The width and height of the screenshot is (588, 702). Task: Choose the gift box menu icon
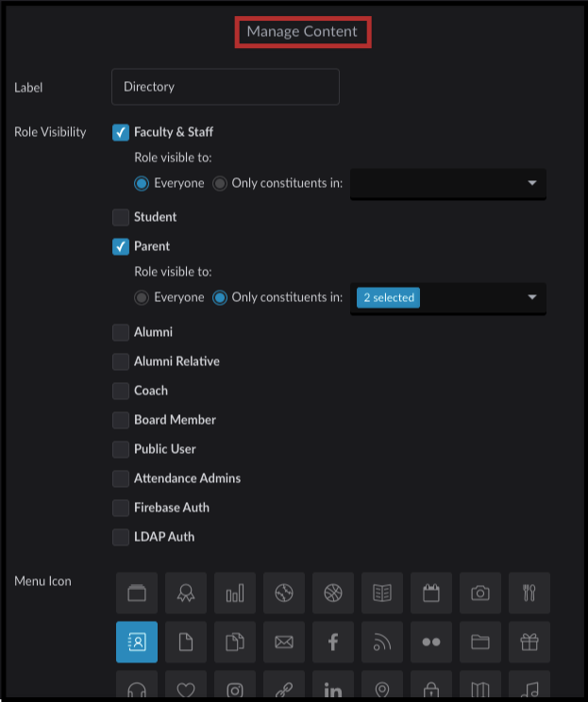[529, 642]
